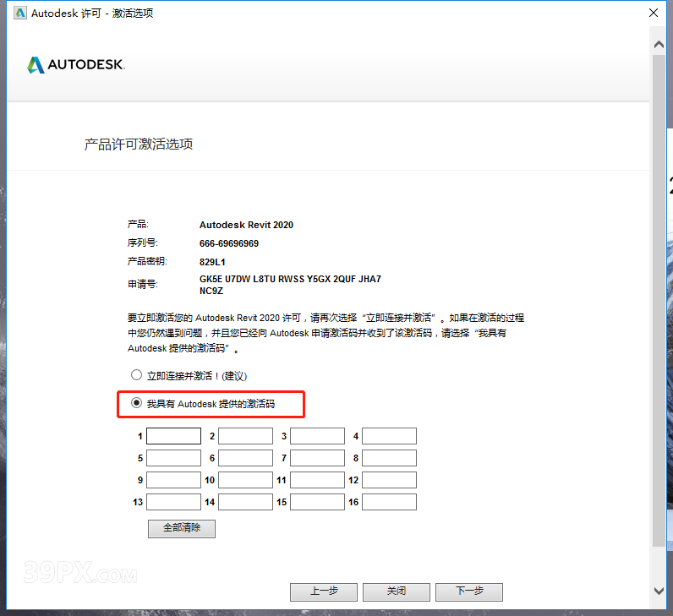This screenshot has height=616, width=673.
Task: Click activation code field 10
Action: (x=245, y=480)
